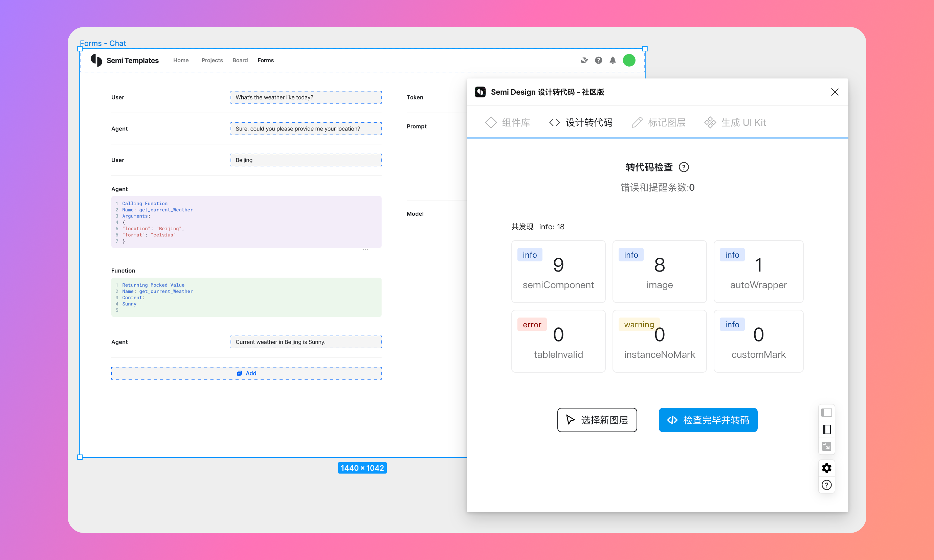The height and width of the screenshot is (560, 934).
Task: Click the 选择新图层 button
Action: (x=597, y=420)
